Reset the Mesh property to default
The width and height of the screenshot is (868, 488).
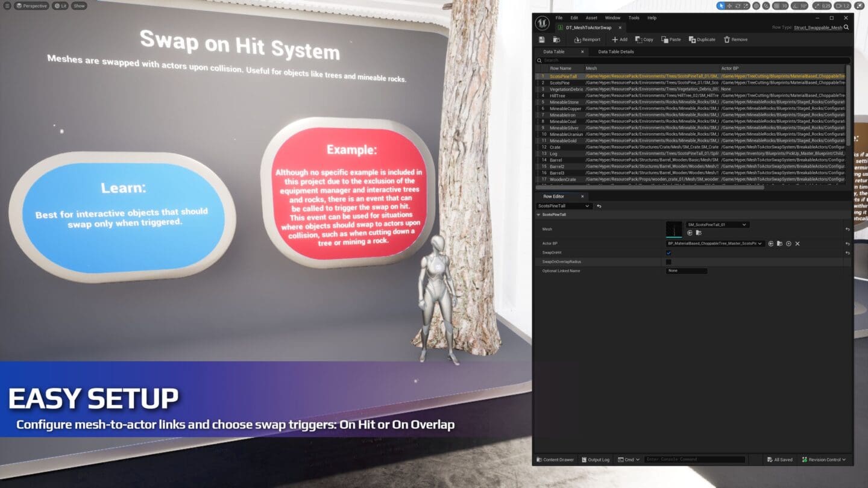[848, 229]
